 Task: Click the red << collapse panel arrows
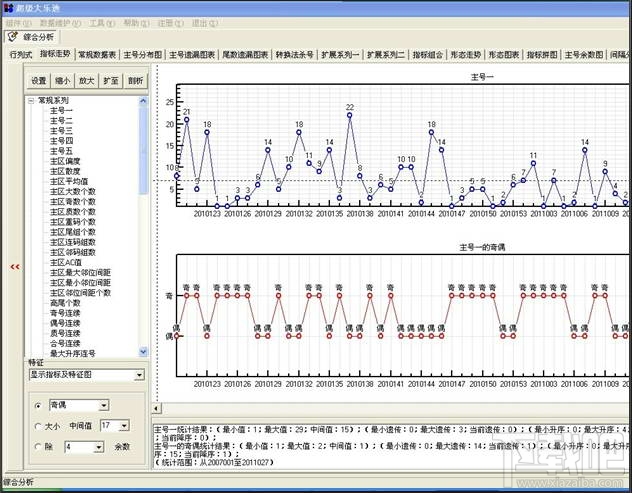15,267
